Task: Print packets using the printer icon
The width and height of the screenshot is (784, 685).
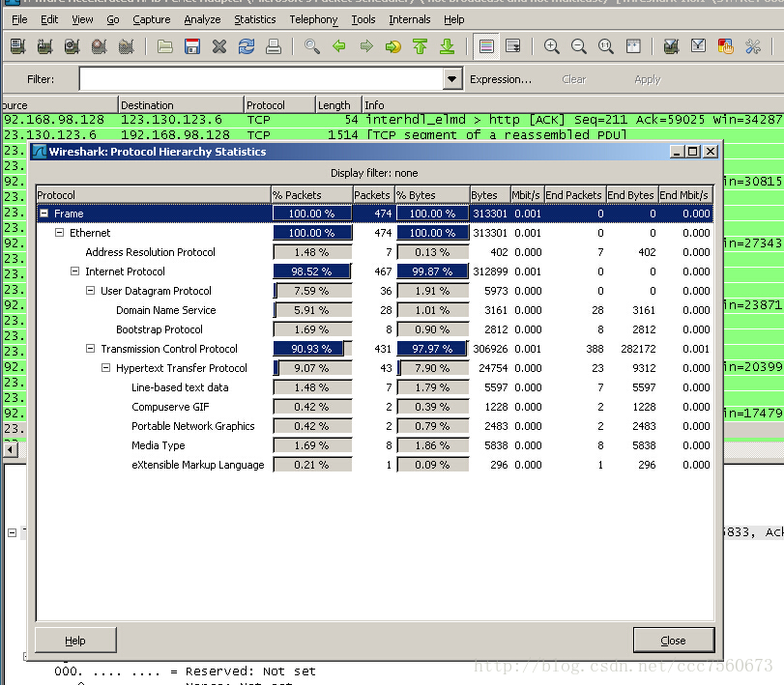Action: click(x=273, y=46)
